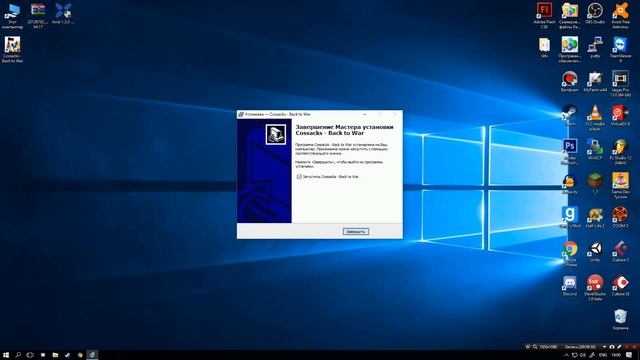Select the MyPaint w64 shortcut

(595, 82)
